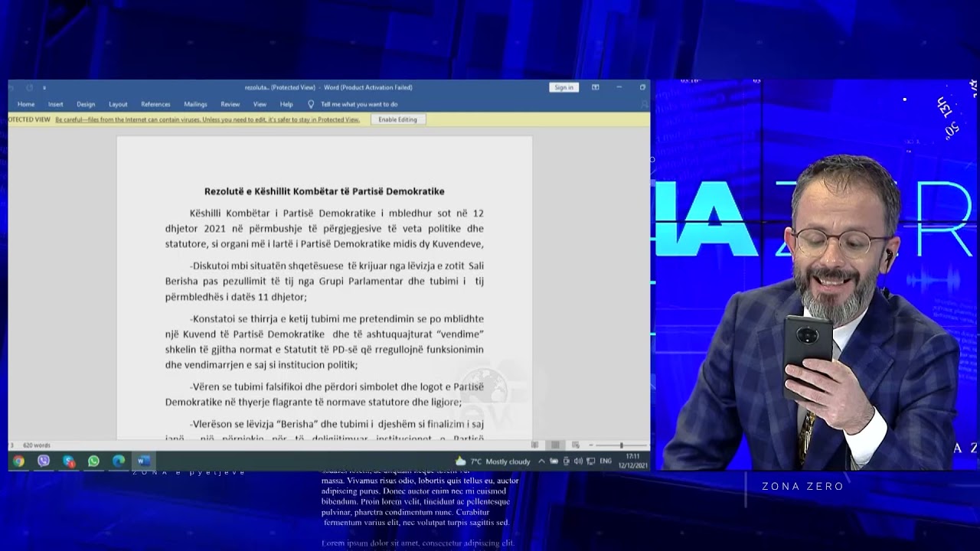Click paragraph starting '-Konstatoi se thirrja'

point(325,341)
